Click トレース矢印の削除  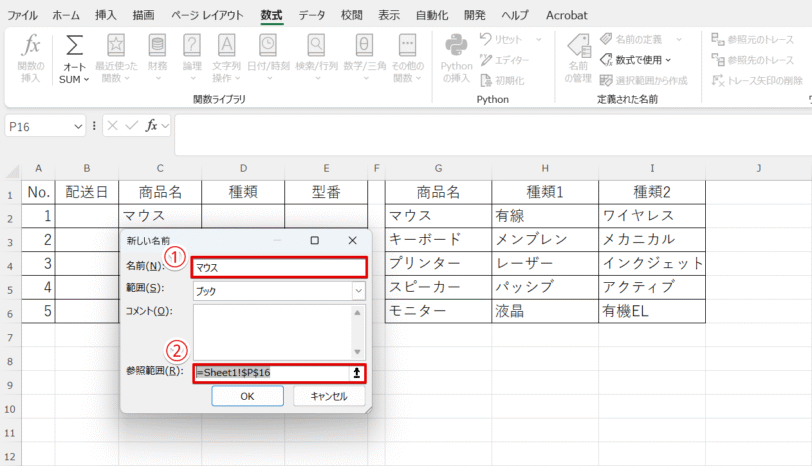[x=757, y=80]
